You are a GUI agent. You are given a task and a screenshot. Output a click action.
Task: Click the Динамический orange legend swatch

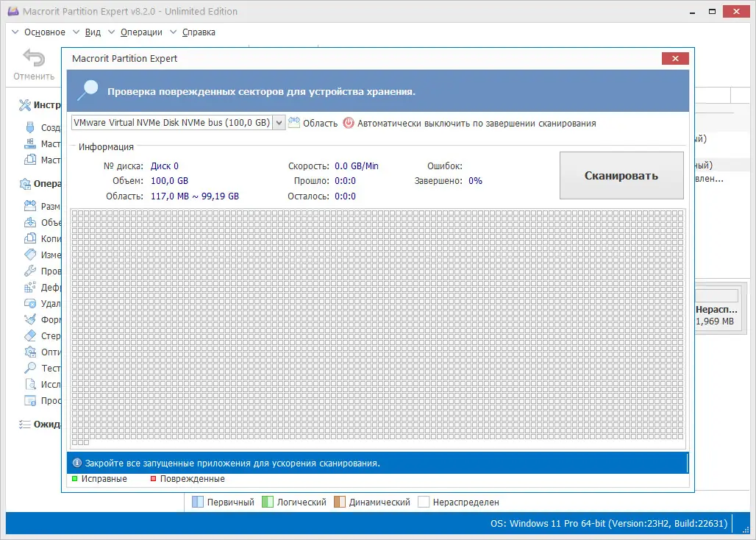[340, 502]
